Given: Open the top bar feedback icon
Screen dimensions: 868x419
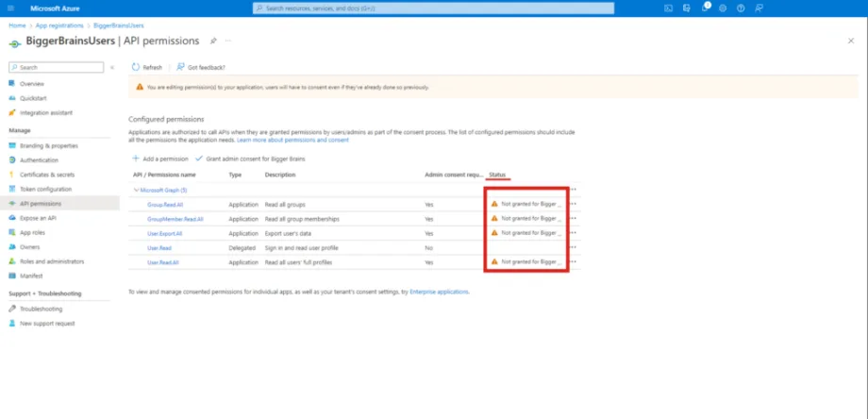Looking at the screenshot, I should pyautogui.click(x=759, y=8).
